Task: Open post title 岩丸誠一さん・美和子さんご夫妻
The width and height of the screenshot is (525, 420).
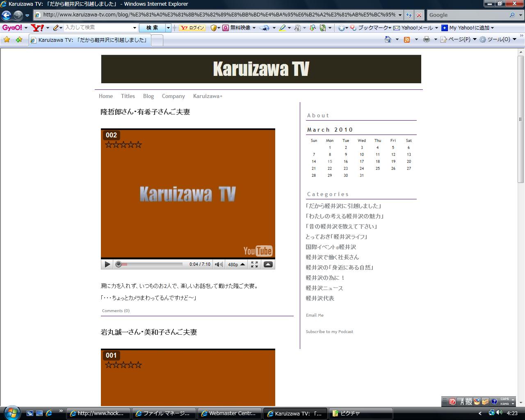Action: 149,332
